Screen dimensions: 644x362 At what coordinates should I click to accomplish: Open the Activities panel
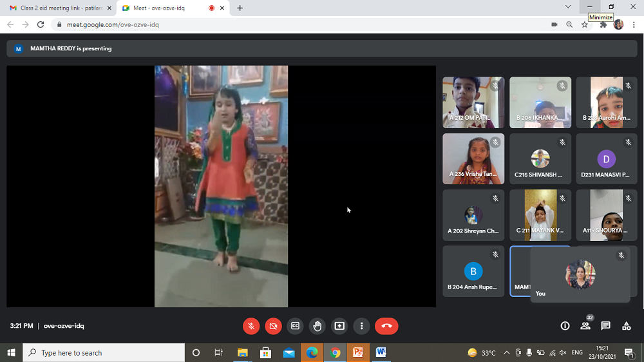click(x=626, y=326)
